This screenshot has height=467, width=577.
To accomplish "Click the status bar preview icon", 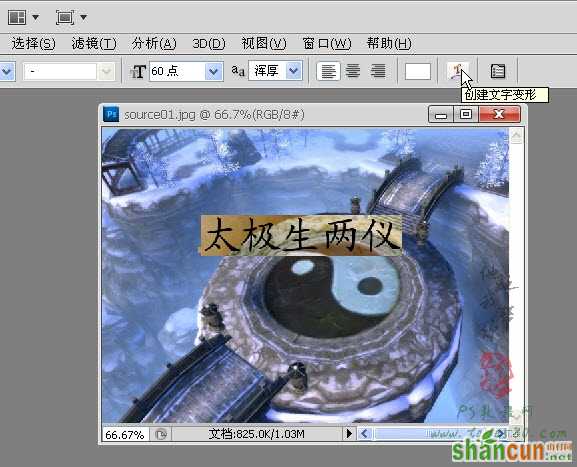I will click(161, 435).
